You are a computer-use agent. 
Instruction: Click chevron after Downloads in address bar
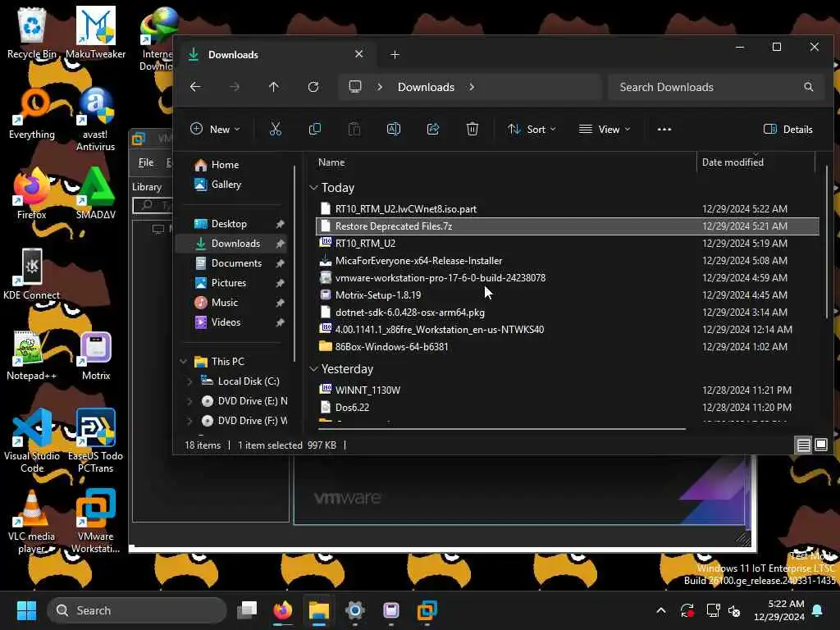(x=472, y=87)
